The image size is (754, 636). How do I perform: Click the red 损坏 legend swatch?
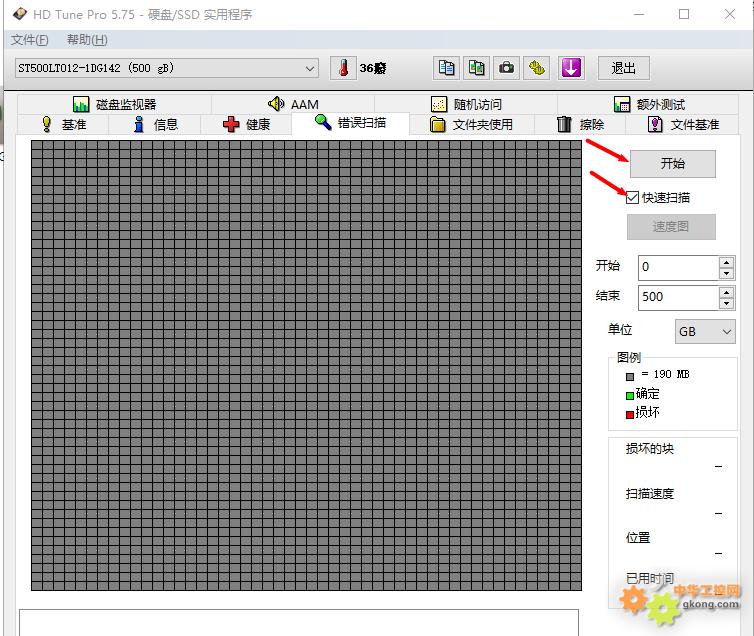point(630,414)
